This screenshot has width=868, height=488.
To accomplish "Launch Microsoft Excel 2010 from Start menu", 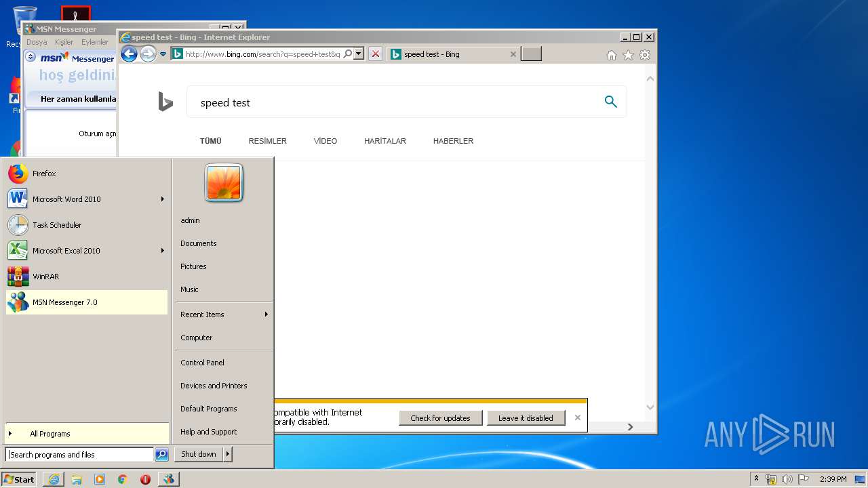I will [x=86, y=251].
